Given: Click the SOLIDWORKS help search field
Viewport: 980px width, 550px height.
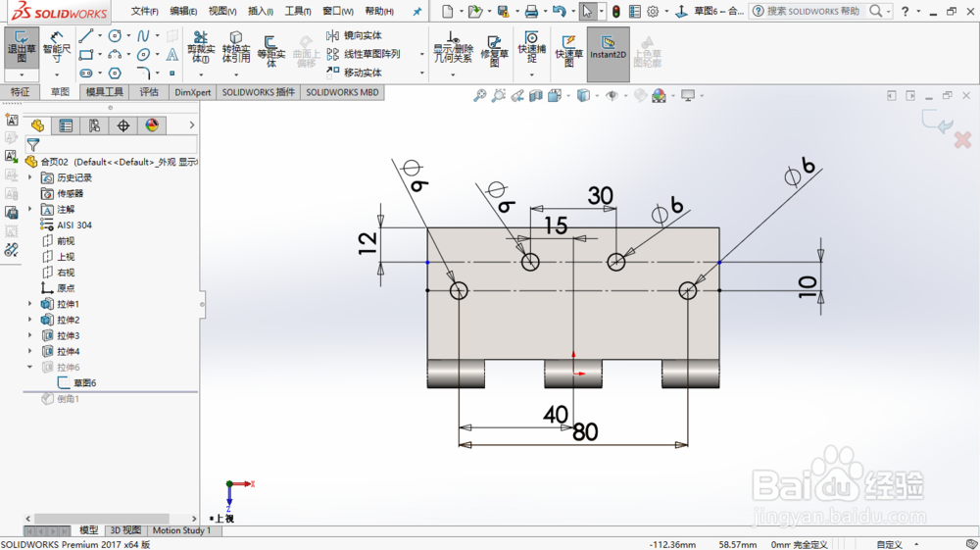Looking at the screenshot, I should click(x=812, y=11).
